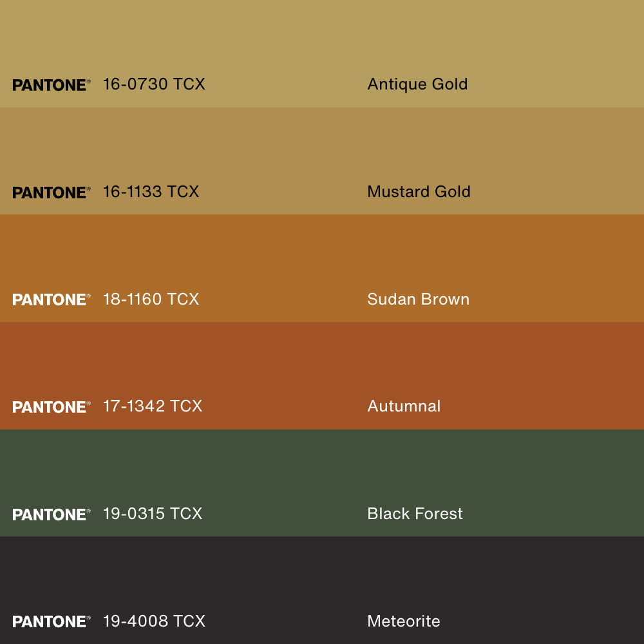Image resolution: width=644 pixels, height=644 pixels.
Task: Click the 18-1160 TCX code text
Action: click(x=151, y=299)
